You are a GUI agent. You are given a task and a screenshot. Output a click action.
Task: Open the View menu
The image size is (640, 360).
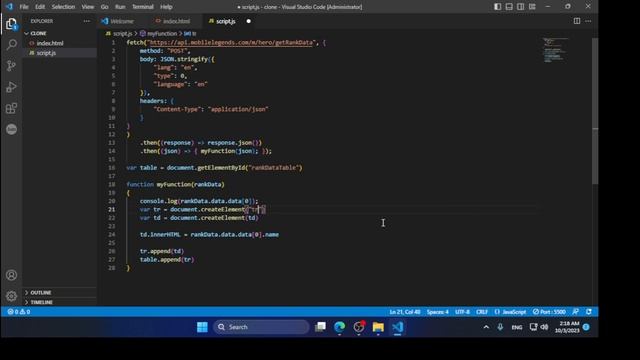pos(87,7)
